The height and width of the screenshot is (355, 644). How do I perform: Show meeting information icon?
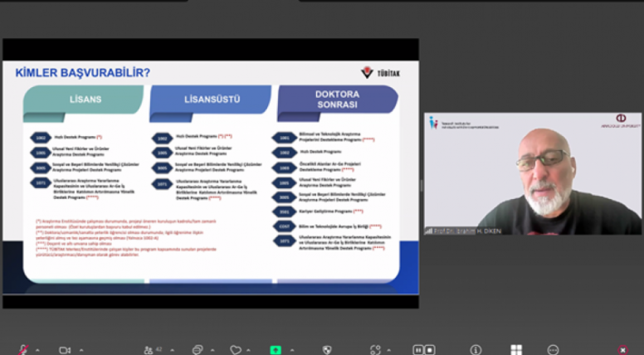tap(476, 349)
